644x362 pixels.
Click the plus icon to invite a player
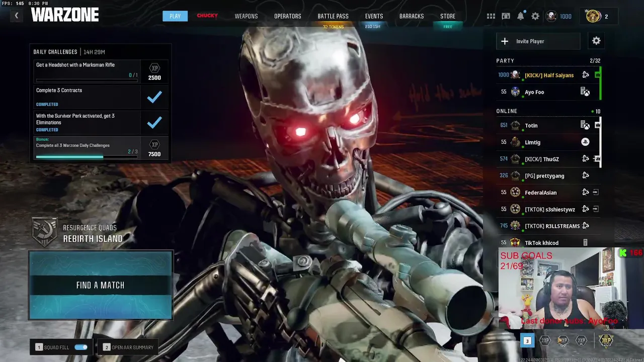505,41
